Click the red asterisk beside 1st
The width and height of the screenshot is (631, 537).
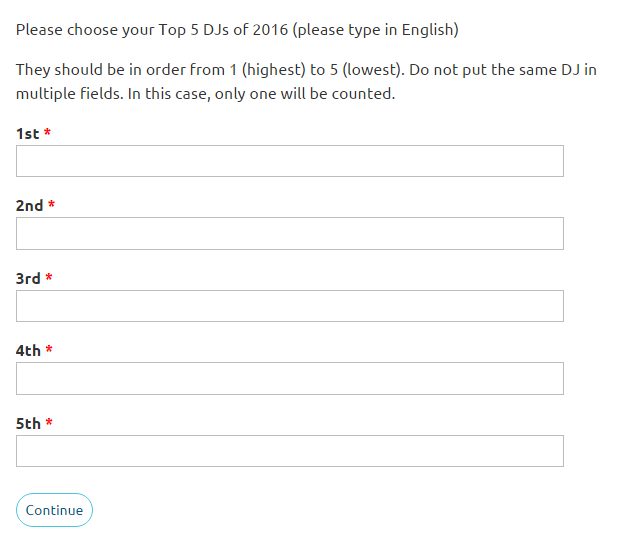coord(47,133)
